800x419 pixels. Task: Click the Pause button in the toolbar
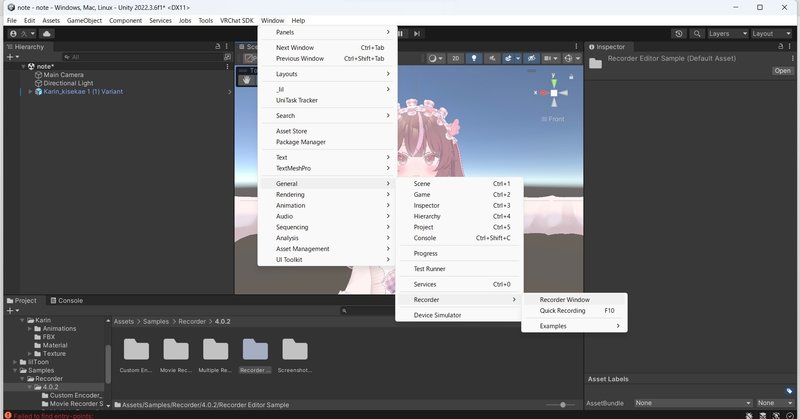[401, 34]
